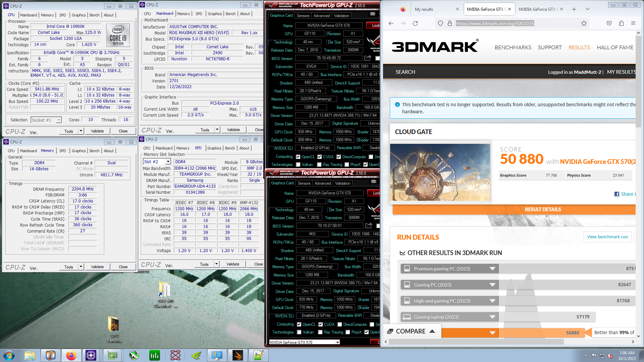Take a screenshot with upper GPU-Z camera icon

(x=372, y=14)
